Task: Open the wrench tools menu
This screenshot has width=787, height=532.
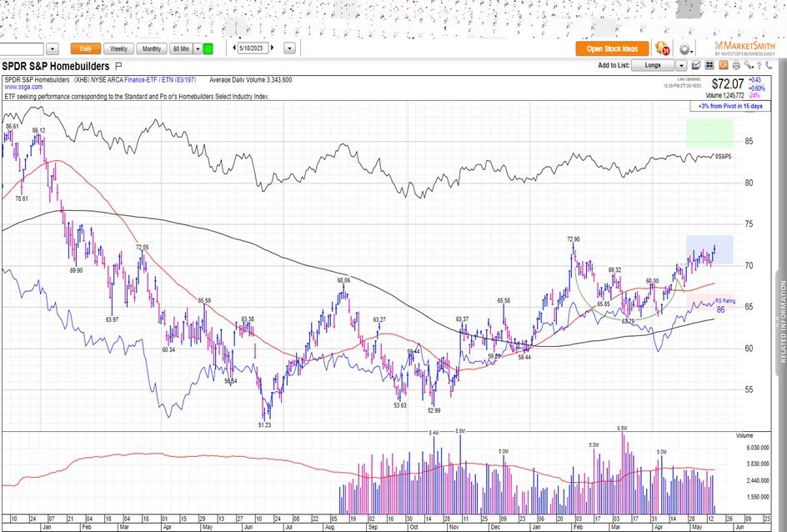Action: coord(749,65)
